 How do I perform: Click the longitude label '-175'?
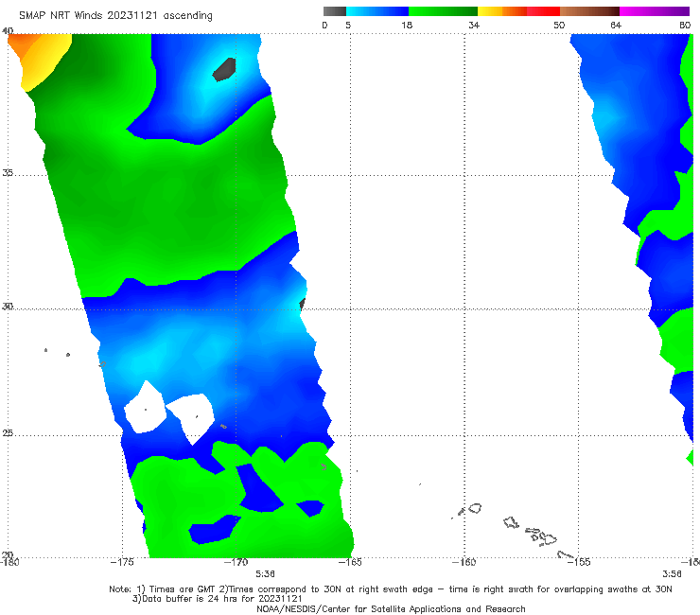[x=122, y=562]
